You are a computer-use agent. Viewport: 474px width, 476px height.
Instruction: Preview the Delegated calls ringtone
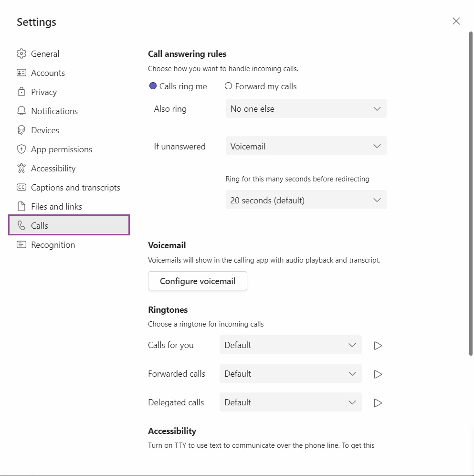point(378,403)
